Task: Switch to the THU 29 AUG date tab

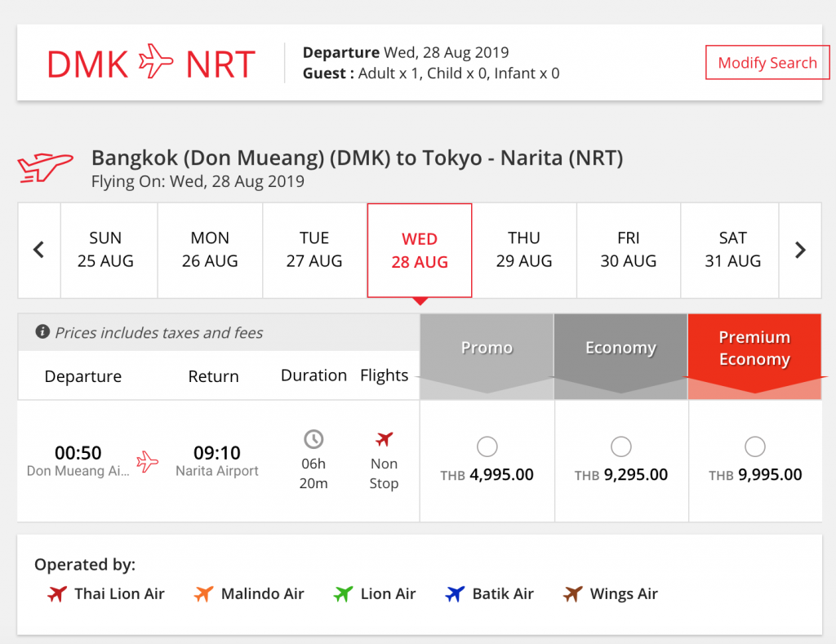Action: coord(524,250)
